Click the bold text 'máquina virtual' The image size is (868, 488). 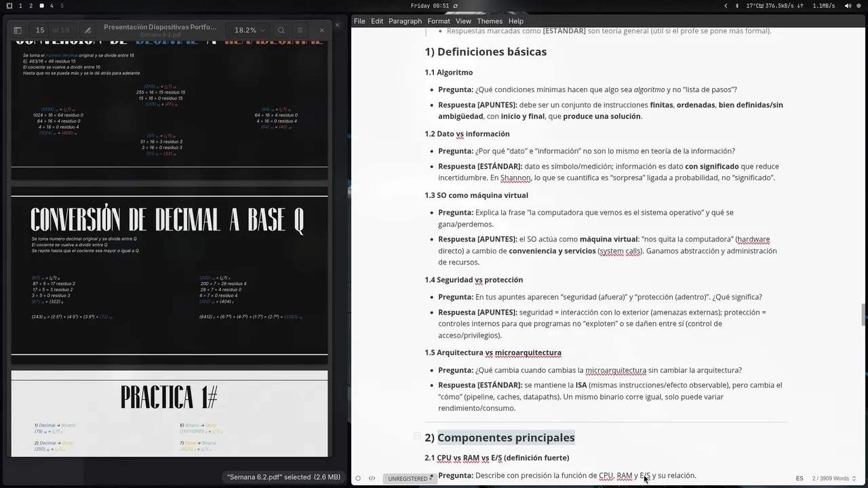point(608,239)
